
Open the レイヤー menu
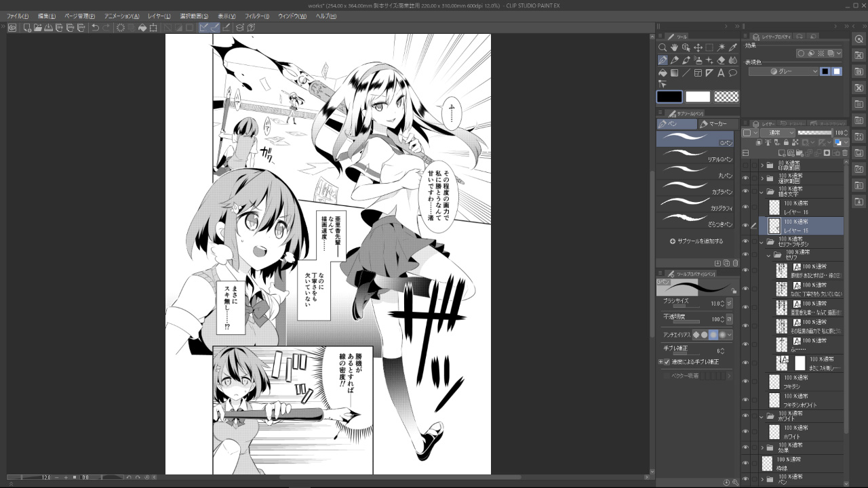pyautogui.click(x=159, y=16)
